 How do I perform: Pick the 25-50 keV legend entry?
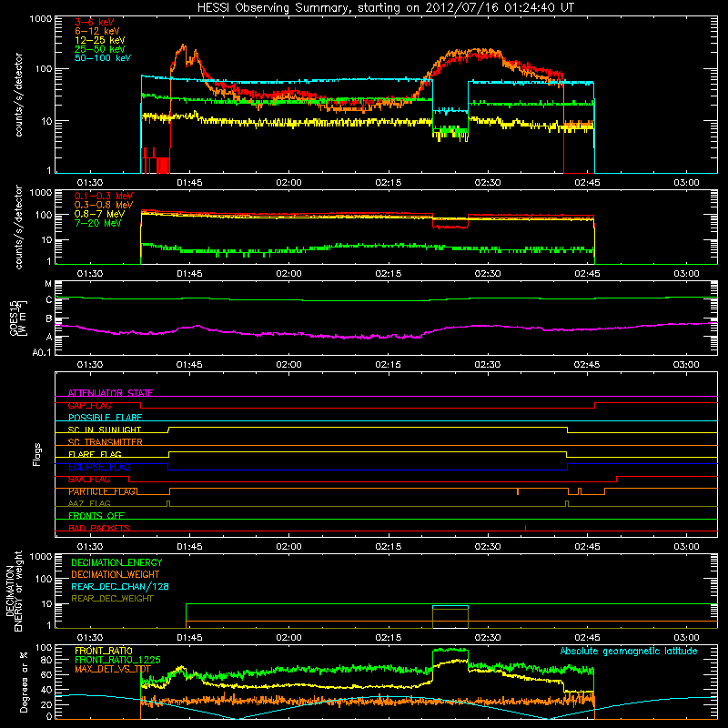point(99,49)
